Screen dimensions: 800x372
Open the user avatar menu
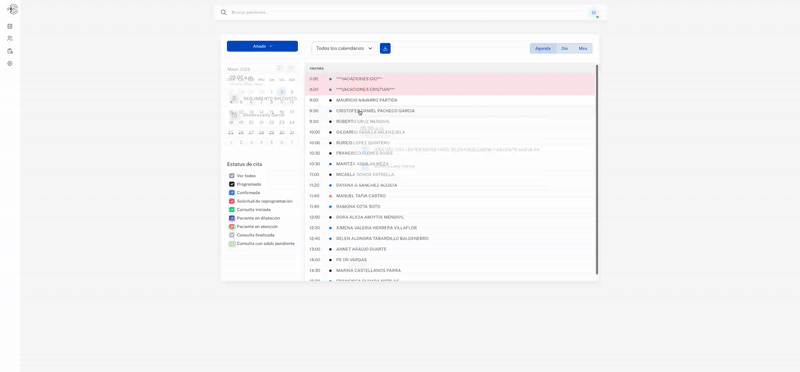(x=593, y=13)
